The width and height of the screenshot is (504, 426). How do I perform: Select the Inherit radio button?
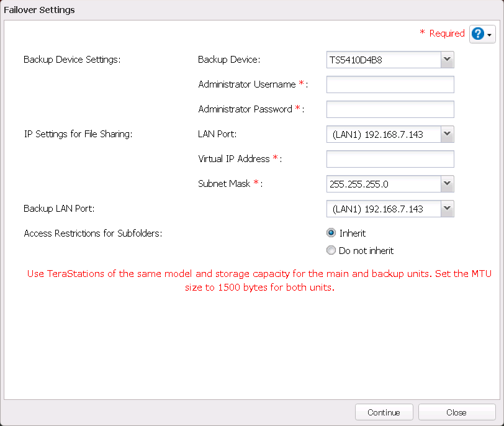pyautogui.click(x=331, y=233)
